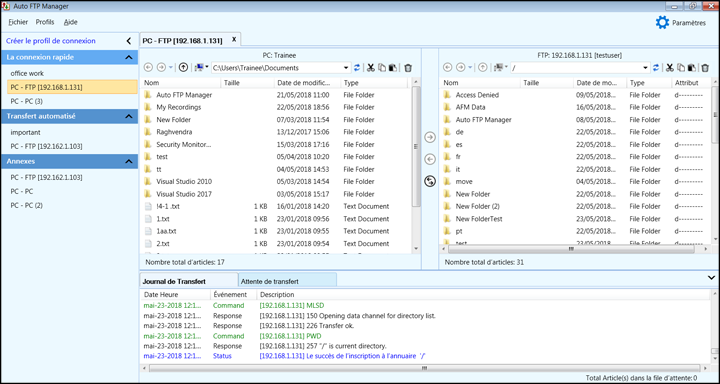
Task: Click the download left-arrow between panes
Action: click(430, 159)
